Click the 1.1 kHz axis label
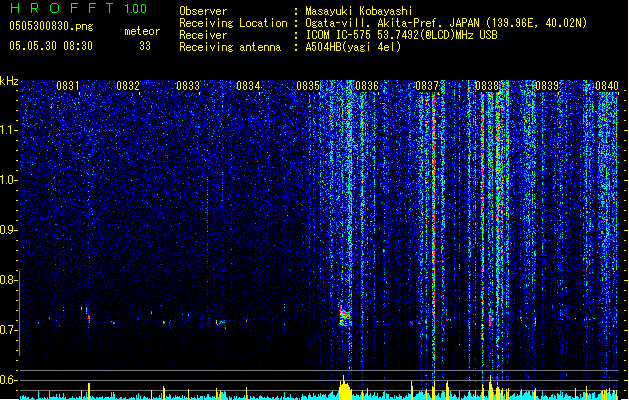Viewport: 629px width, 400px height. 9,130
